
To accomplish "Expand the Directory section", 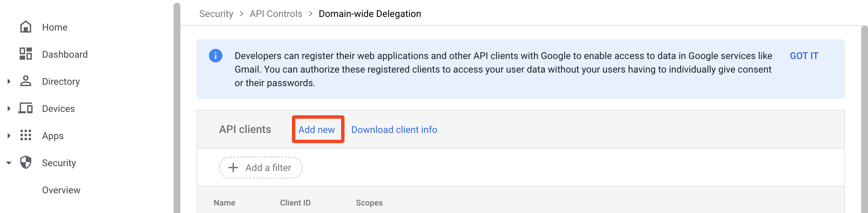I will click(x=8, y=81).
